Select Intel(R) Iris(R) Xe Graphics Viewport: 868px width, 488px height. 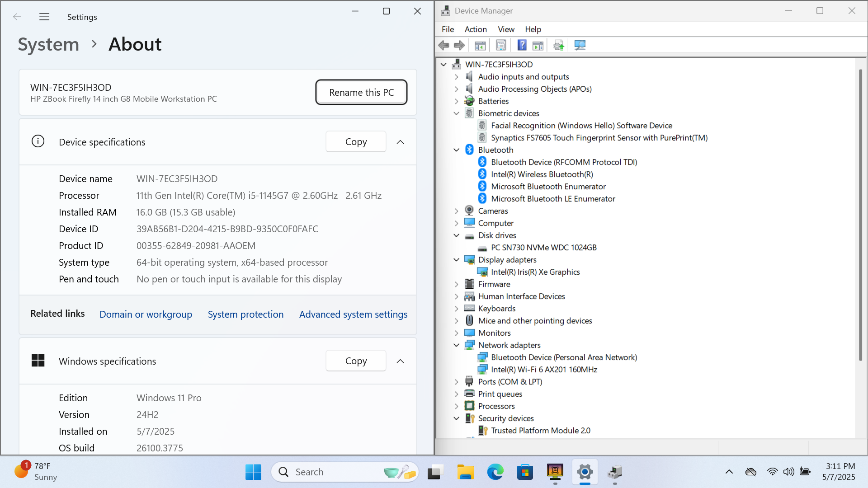pos(535,272)
